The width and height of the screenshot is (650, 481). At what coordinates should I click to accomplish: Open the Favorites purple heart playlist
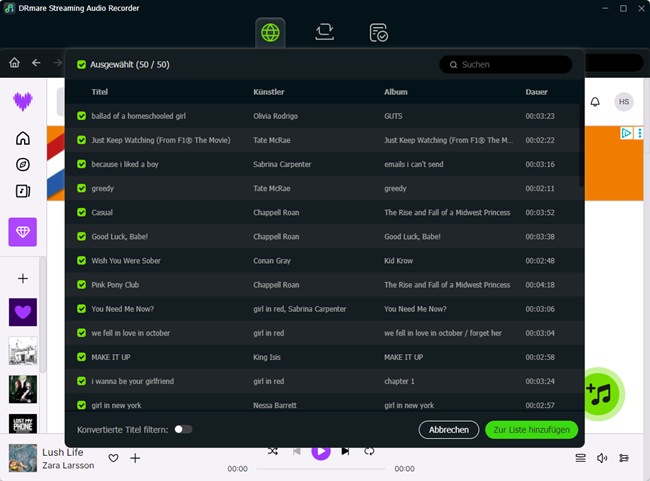pyautogui.click(x=23, y=312)
